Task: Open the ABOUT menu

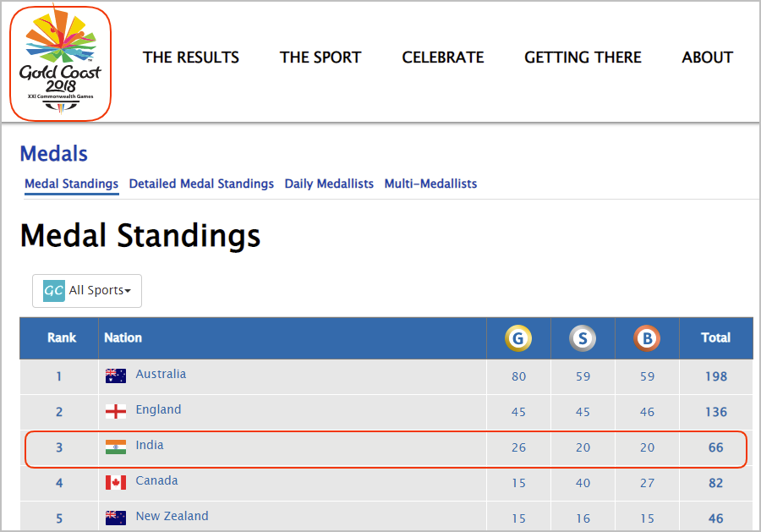Action: click(x=707, y=58)
